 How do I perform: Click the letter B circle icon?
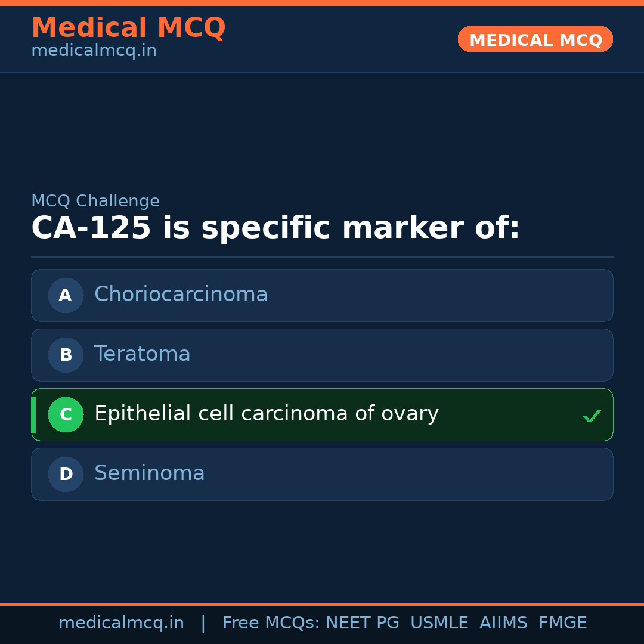click(x=66, y=355)
